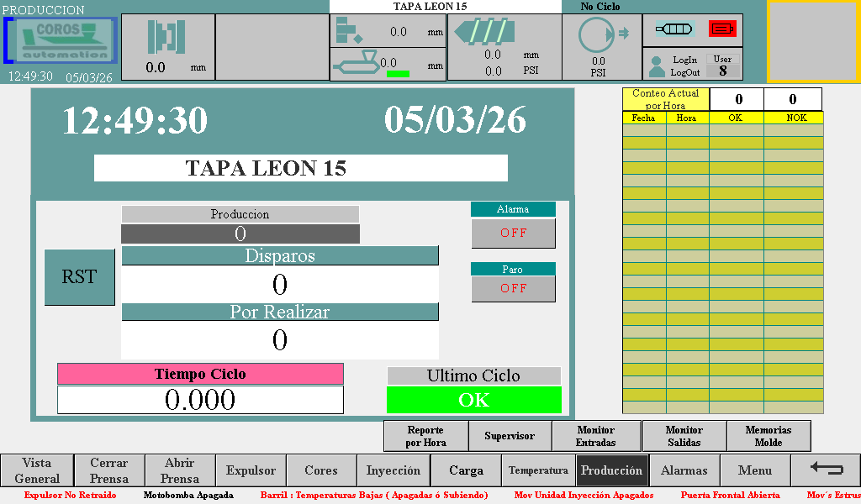The width and height of the screenshot is (861, 504).
Task: Toggle the Paro OFF switch
Action: [513, 288]
